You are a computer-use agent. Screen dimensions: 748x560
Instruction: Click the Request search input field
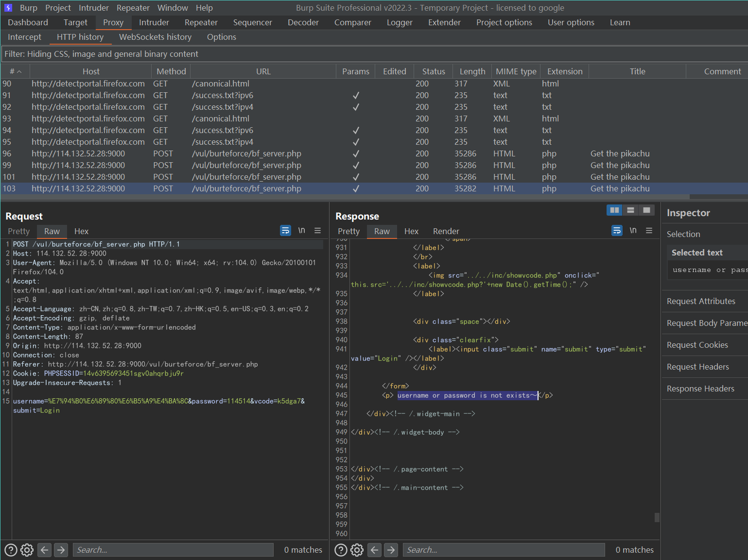(174, 550)
